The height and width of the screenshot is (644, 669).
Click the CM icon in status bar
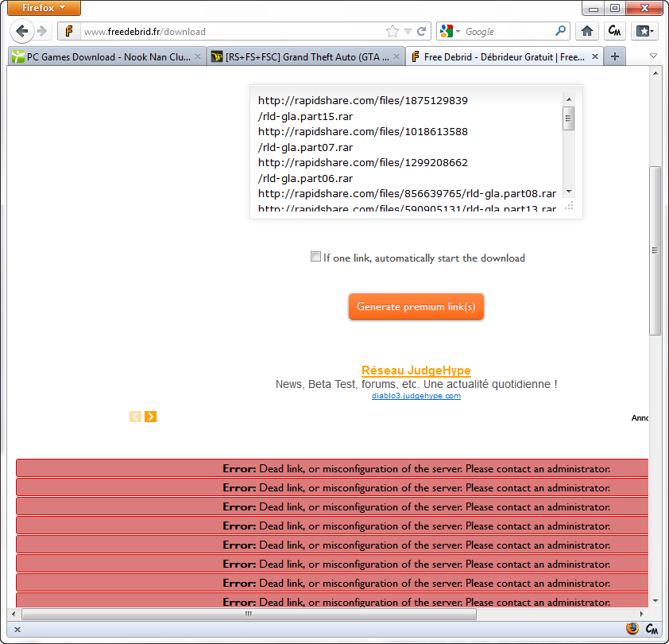pos(652,629)
